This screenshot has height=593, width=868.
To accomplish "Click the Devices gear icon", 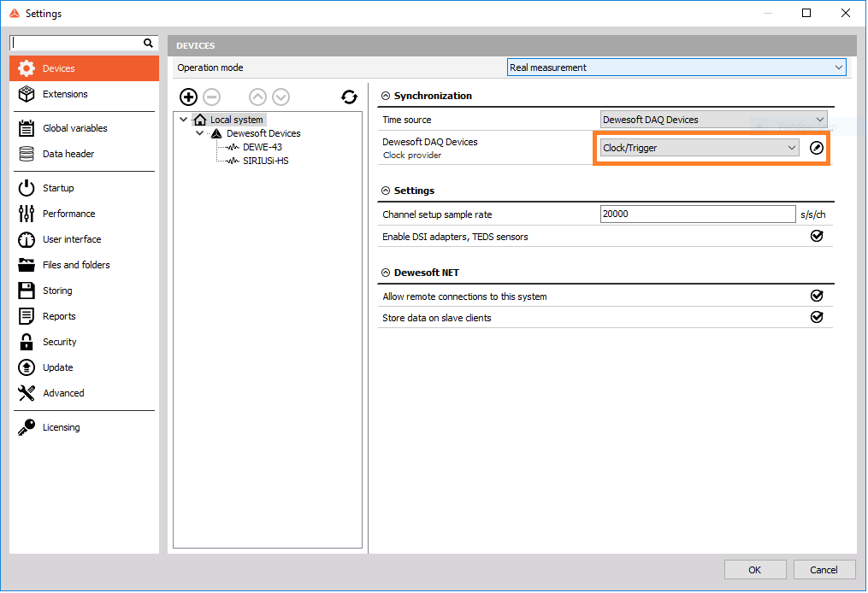I will [26, 68].
